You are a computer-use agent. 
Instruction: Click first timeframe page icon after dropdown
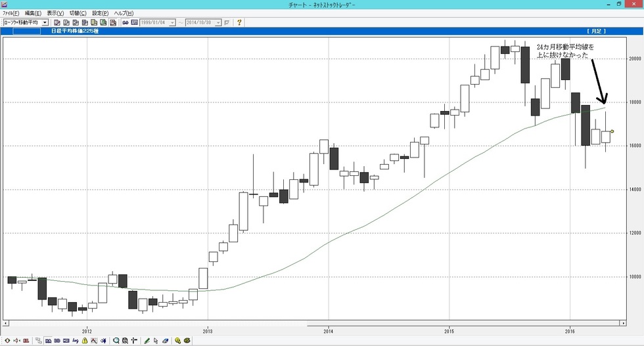pos(57,22)
